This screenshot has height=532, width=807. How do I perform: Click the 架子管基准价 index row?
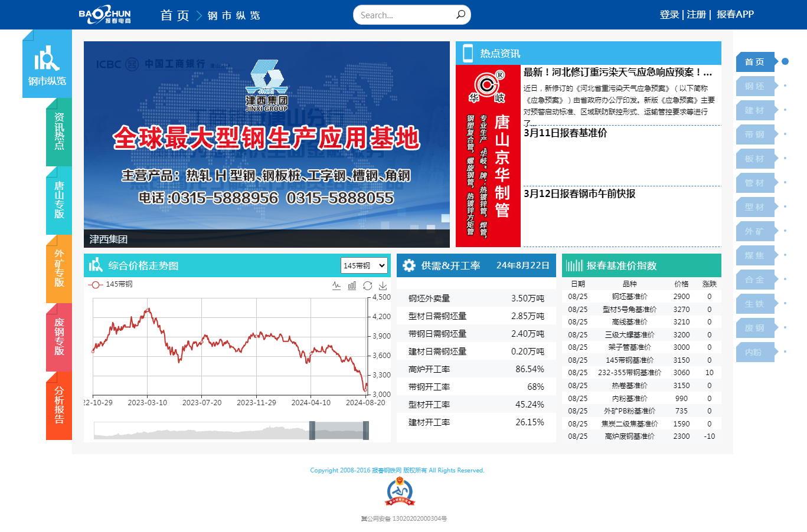coord(642,347)
